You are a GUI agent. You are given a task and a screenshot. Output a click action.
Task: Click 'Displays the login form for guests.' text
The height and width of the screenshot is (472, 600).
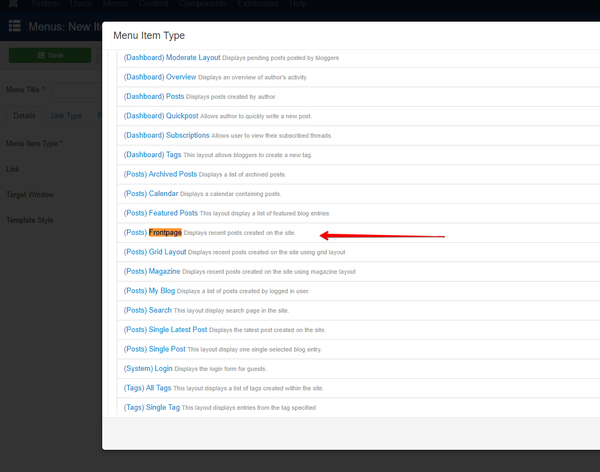[220, 369]
